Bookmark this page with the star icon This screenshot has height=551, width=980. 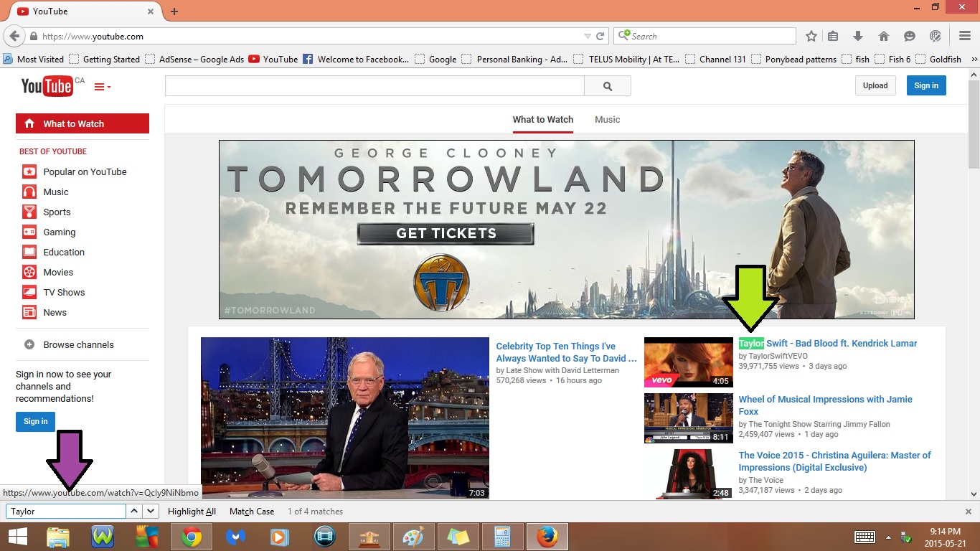coord(811,36)
